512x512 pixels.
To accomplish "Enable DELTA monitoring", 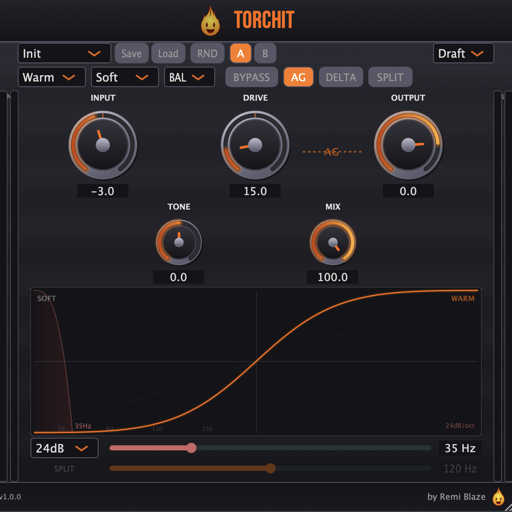I will pos(341,77).
